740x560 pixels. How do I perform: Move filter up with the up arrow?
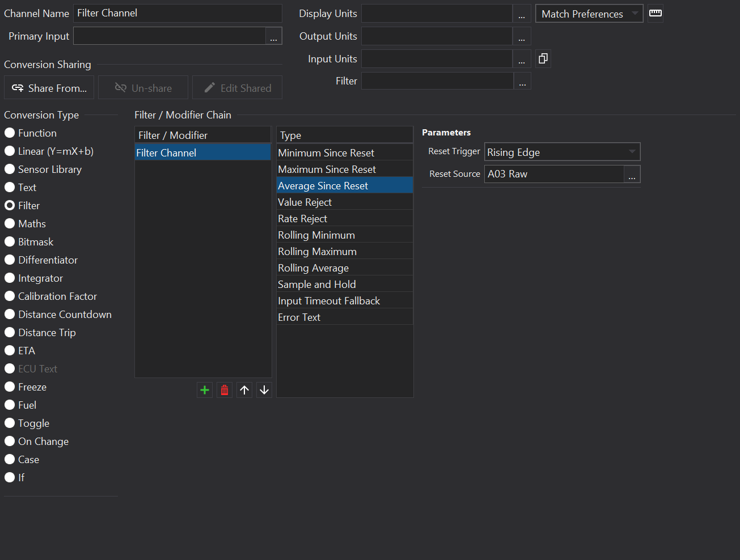(244, 390)
